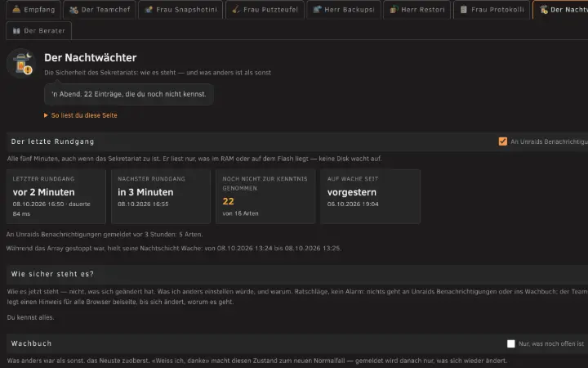Click the 'Wie sicher steht es?' header
Image resolution: width=588 pixels, height=368 pixels.
[52, 274]
